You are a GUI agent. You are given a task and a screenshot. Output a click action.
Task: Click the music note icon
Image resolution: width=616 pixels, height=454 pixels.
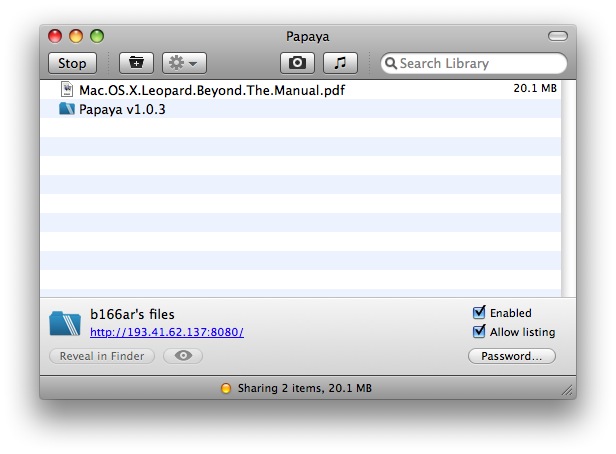click(340, 63)
